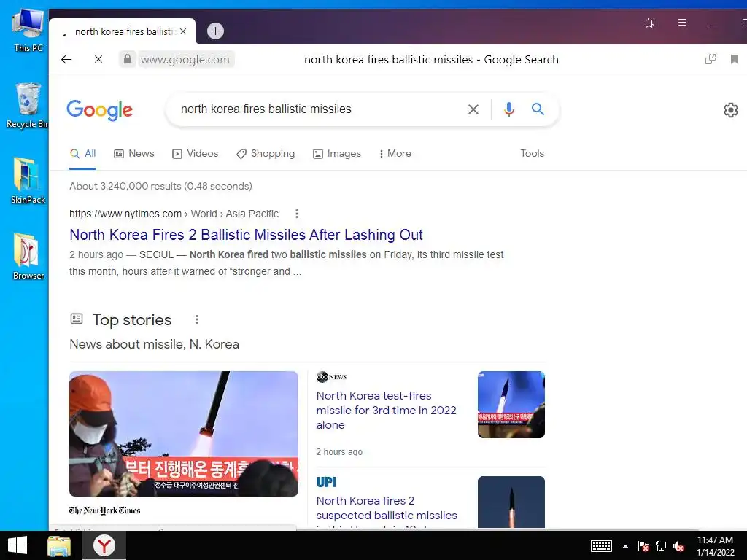
Task: Bookmark this page with the bookmark icon
Action: [x=734, y=59]
